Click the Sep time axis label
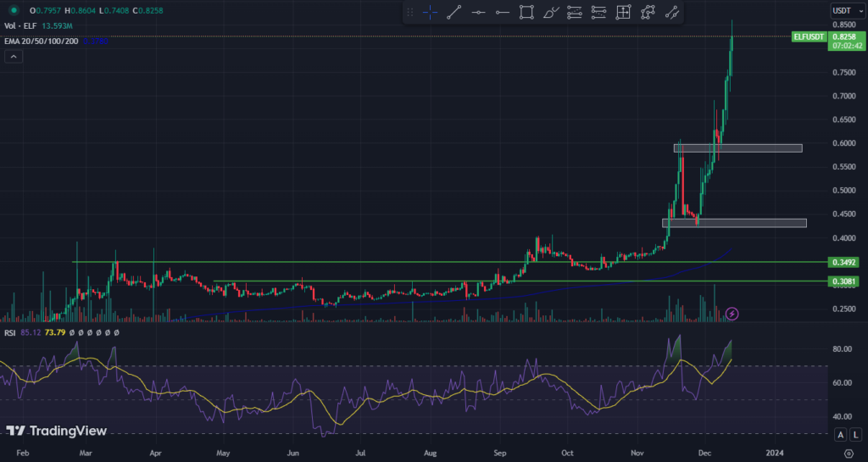The height and width of the screenshot is (462, 868). (x=500, y=454)
